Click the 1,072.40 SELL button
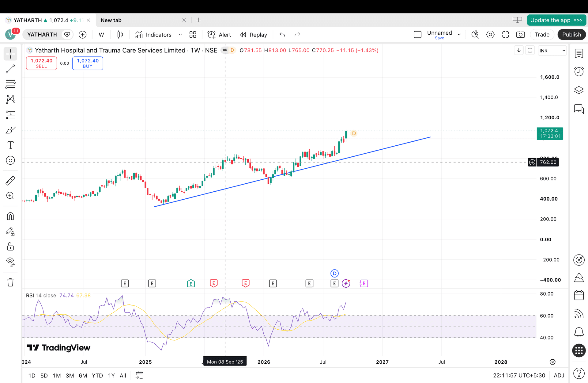This screenshot has width=588, height=383. (41, 63)
